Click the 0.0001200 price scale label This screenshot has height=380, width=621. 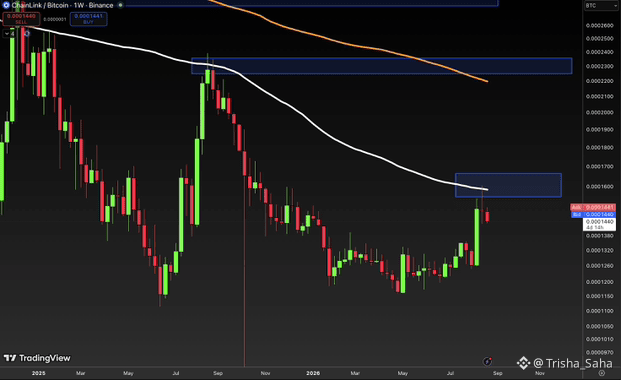(x=599, y=282)
